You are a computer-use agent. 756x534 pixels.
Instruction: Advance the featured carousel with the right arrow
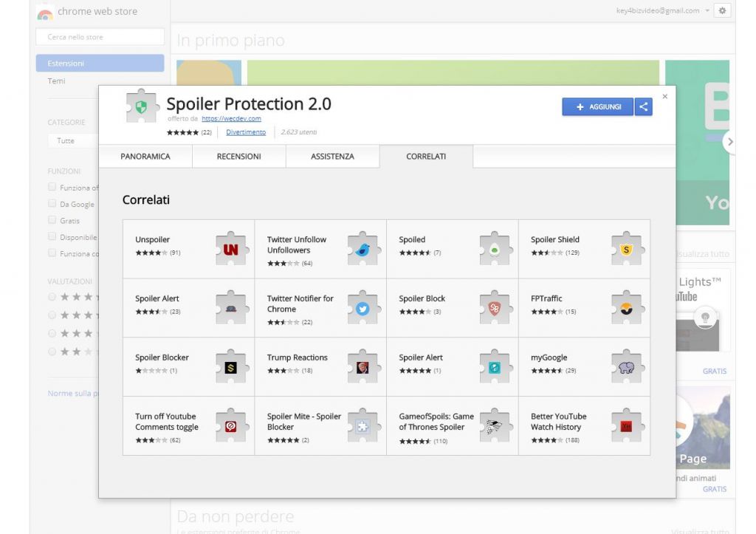[730, 142]
